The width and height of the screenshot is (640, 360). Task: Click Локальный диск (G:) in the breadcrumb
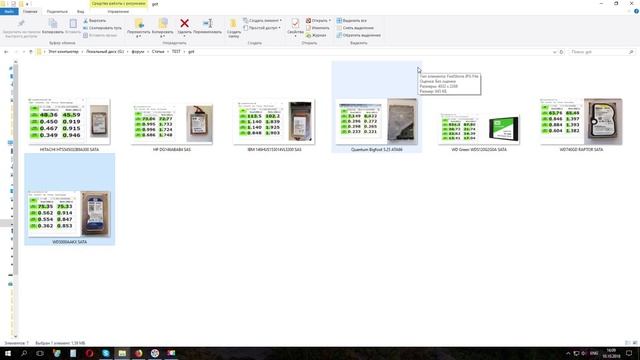(x=104, y=52)
